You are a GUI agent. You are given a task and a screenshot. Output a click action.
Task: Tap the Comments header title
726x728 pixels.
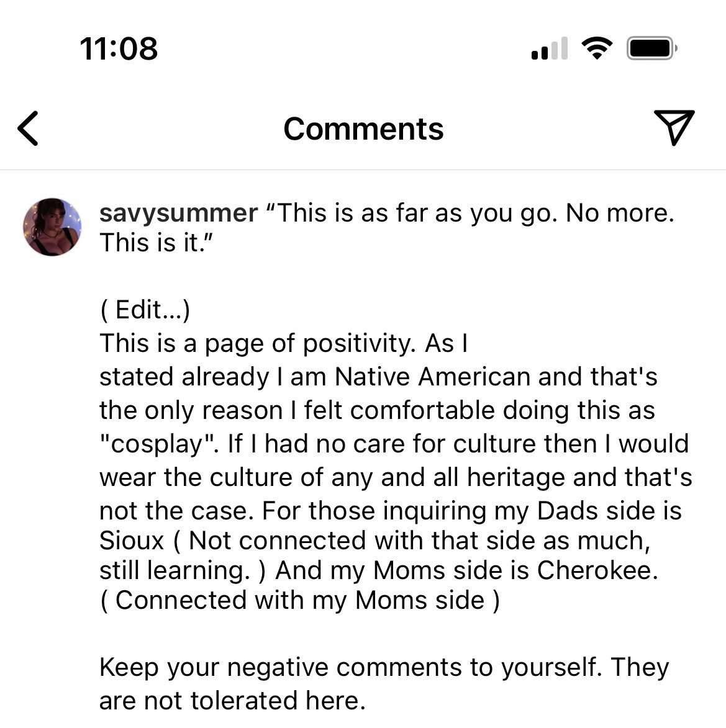coord(363,129)
